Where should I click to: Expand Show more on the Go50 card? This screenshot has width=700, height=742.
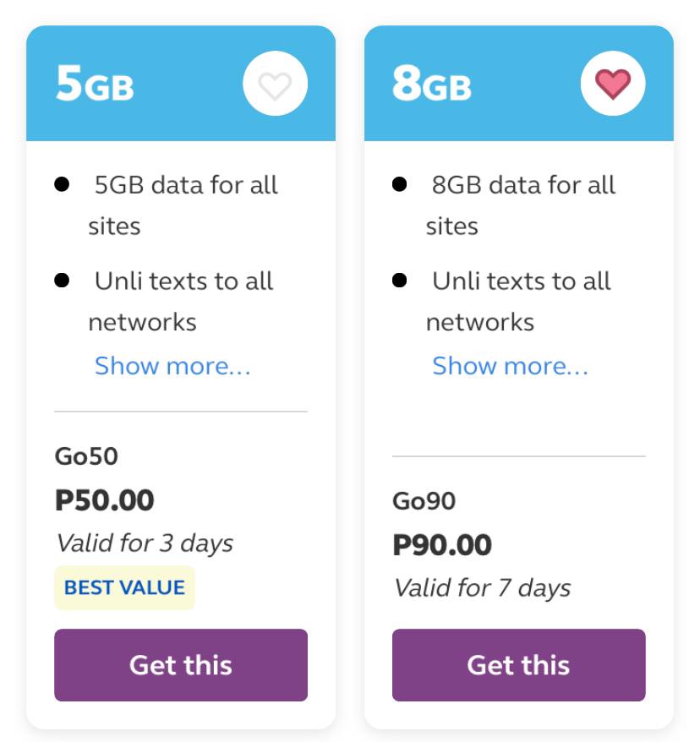[x=172, y=366]
